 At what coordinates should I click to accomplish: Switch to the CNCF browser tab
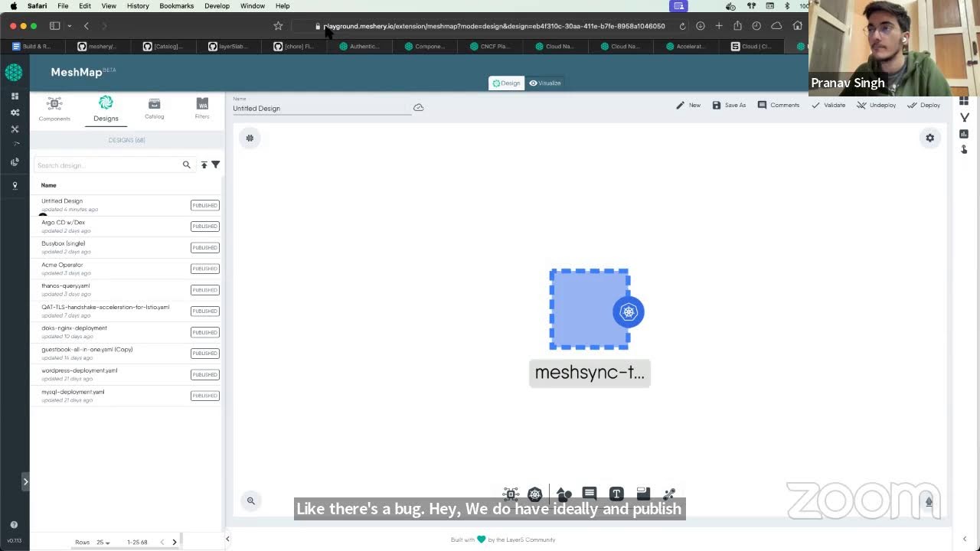(489, 46)
